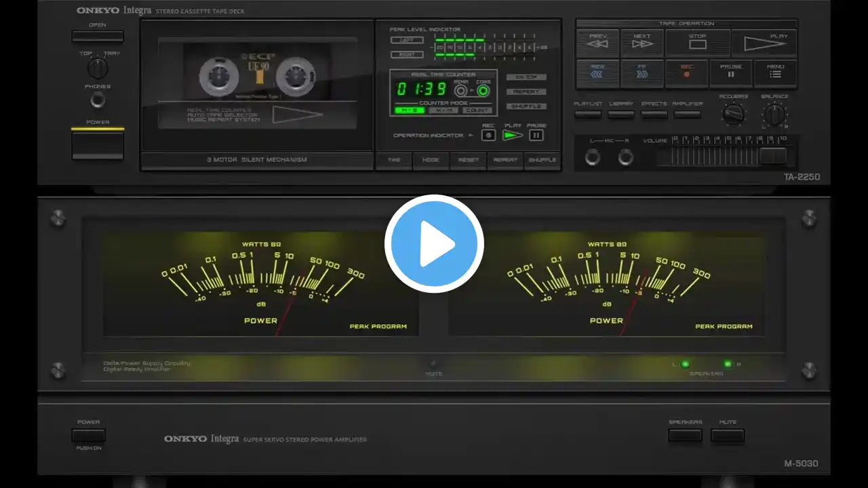Click the TIME button below the display
The height and width of the screenshot is (488, 868).
pyautogui.click(x=394, y=161)
